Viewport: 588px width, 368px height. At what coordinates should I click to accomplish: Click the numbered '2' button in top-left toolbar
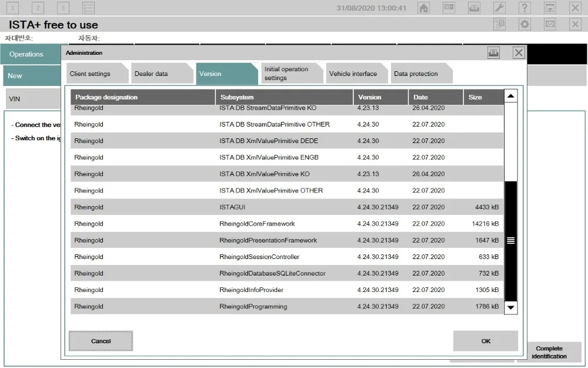coord(38,8)
